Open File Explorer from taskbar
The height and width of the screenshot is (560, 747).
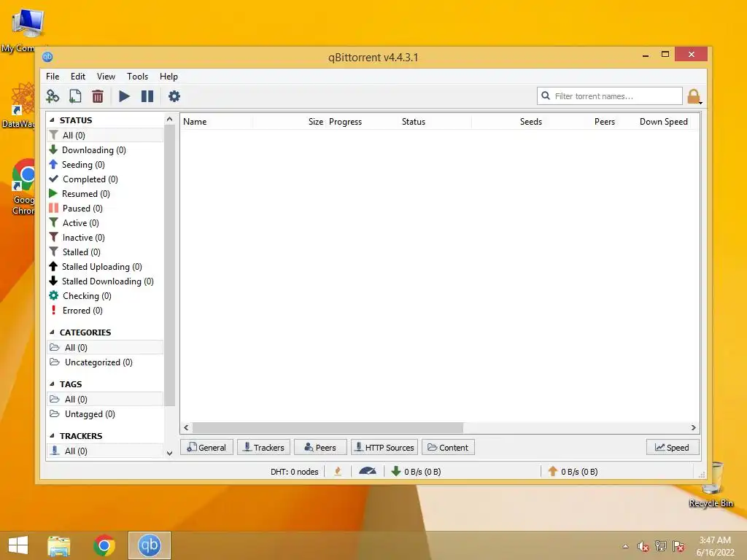[59, 545]
